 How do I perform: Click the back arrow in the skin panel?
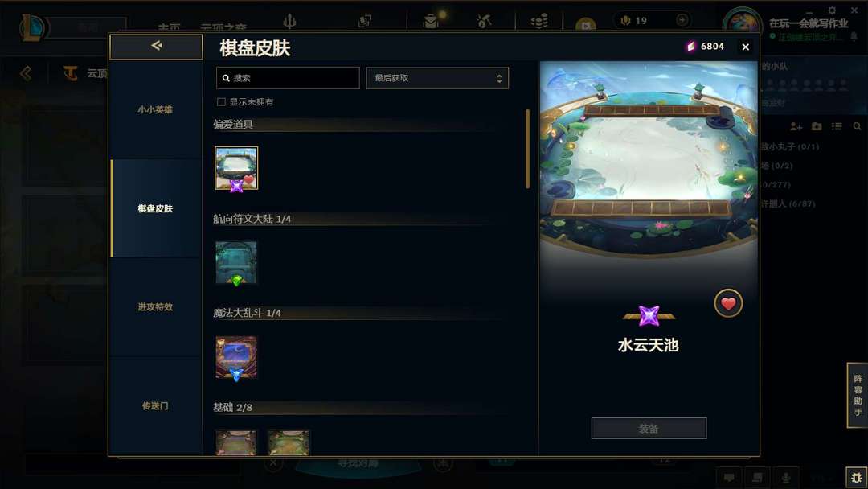[156, 46]
